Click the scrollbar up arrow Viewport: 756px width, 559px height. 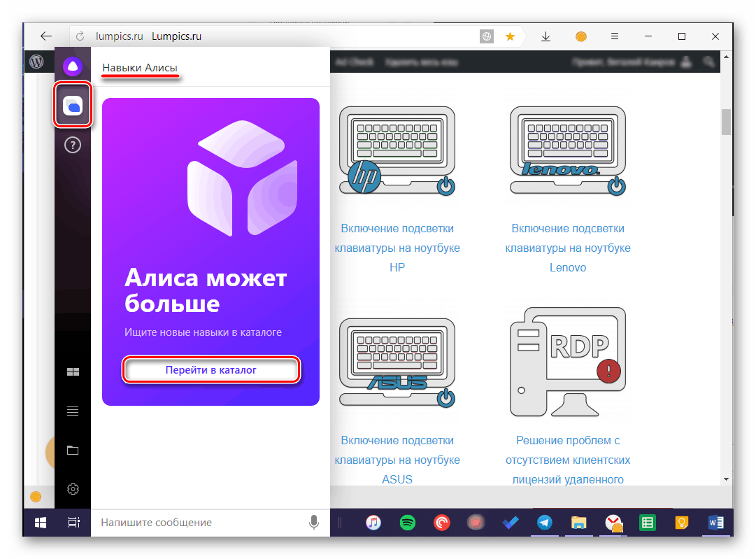(726, 57)
